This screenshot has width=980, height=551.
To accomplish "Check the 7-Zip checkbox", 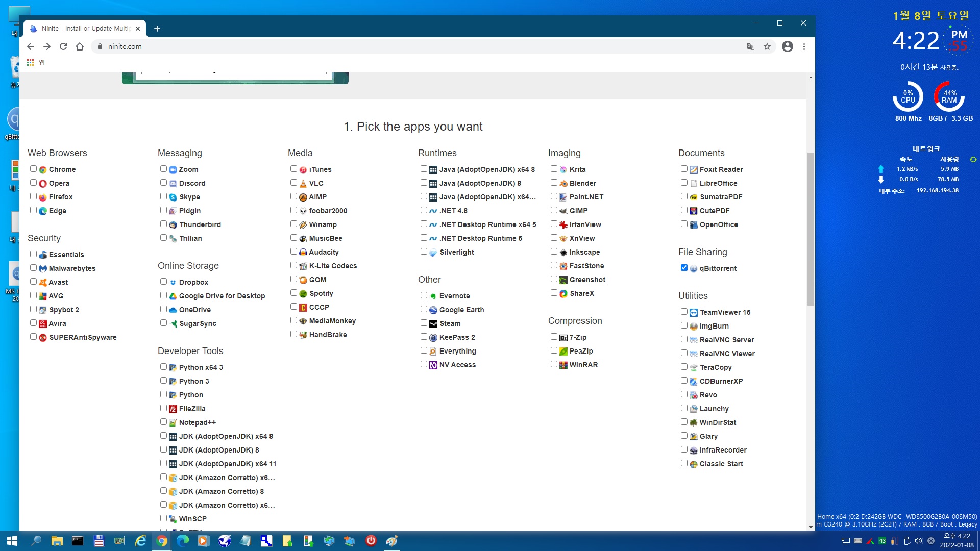I will (554, 337).
